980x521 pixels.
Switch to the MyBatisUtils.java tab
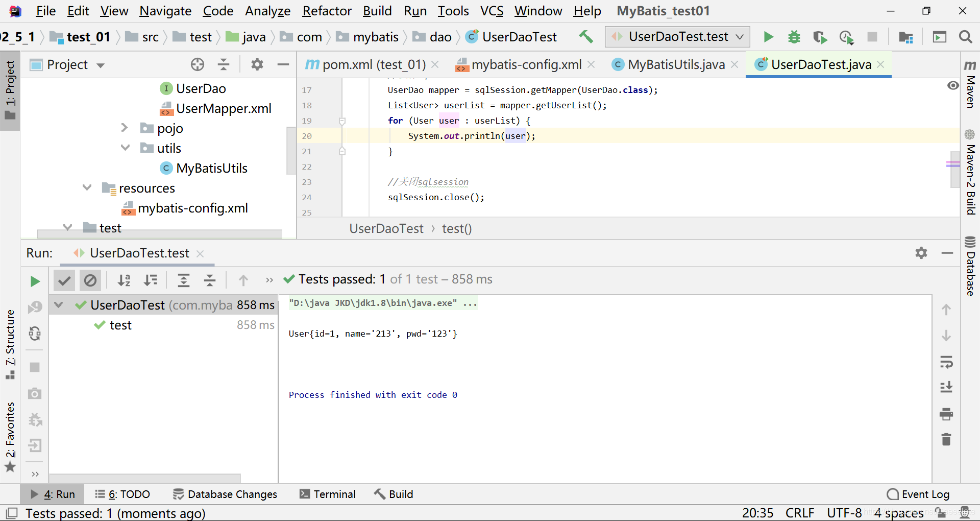point(676,64)
